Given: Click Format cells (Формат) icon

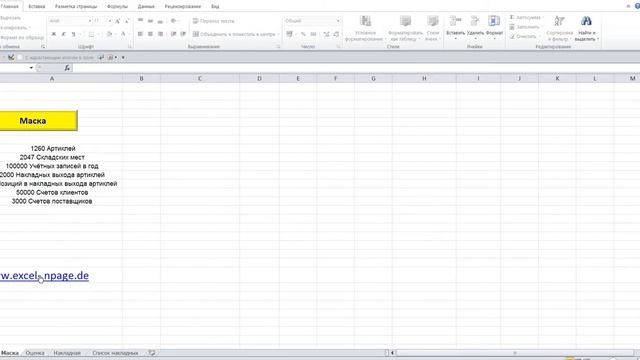Looking at the screenshot, I should coord(494,21).
